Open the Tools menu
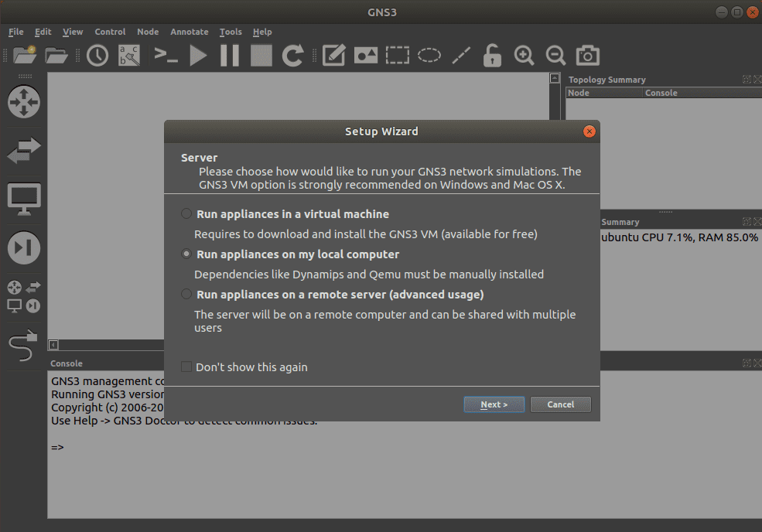762x532 pixels. [x=231, y=32]
